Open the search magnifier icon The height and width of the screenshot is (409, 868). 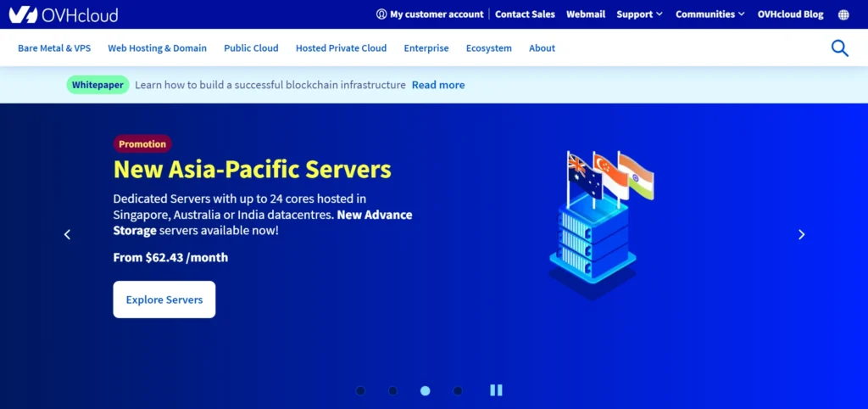click(x=839, y=48)
